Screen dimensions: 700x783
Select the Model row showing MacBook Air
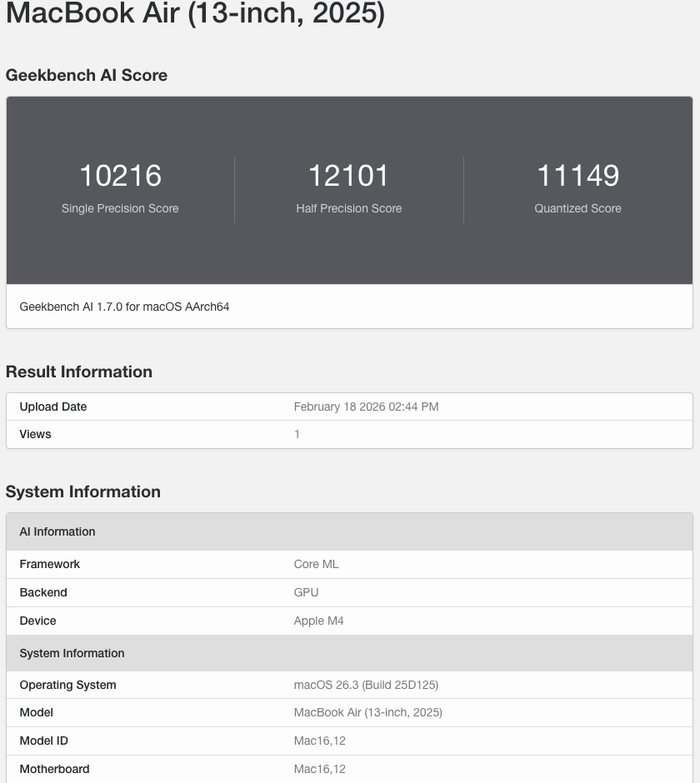pos(367,712)
